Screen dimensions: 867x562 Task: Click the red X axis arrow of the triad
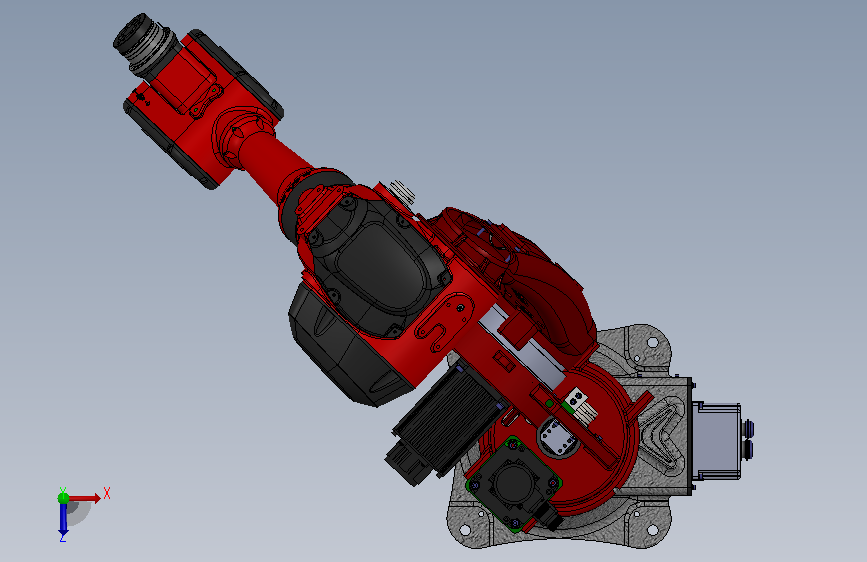(84, 498)
